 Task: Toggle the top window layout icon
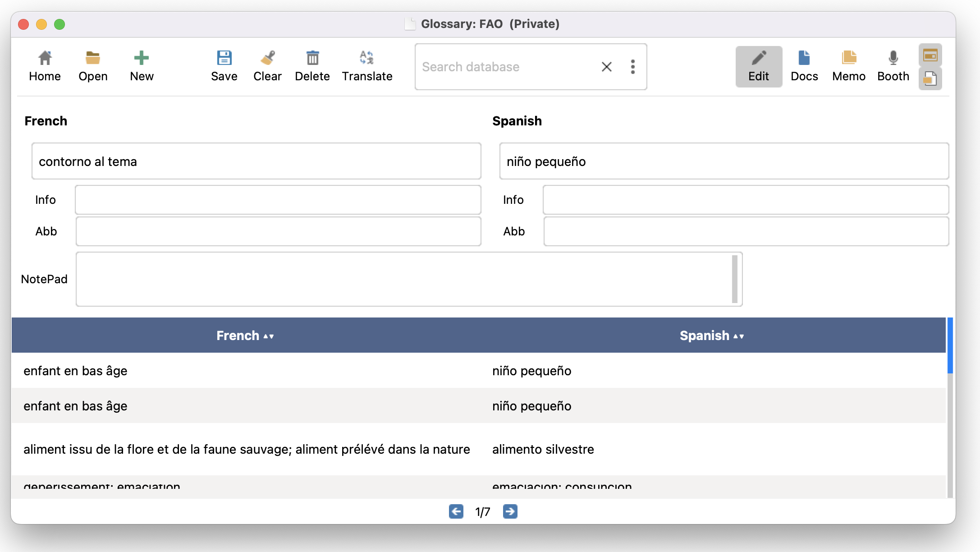[930, 55]
